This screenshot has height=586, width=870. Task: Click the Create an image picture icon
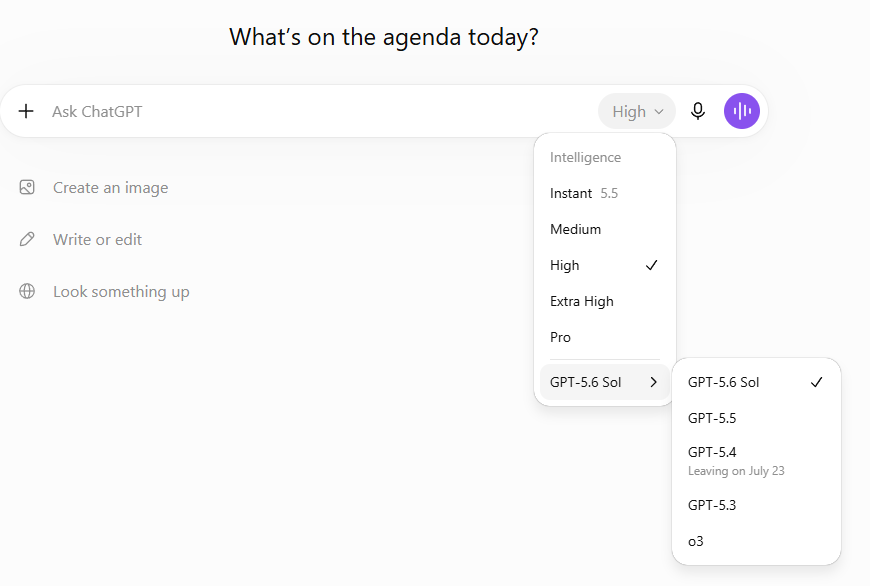(27, 188)
